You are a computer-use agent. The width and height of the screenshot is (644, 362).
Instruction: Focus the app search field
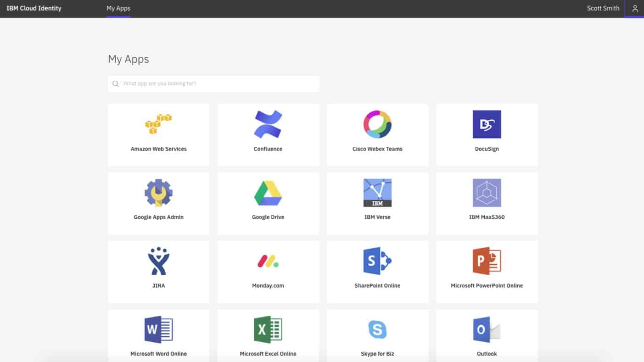pos(213,84)
